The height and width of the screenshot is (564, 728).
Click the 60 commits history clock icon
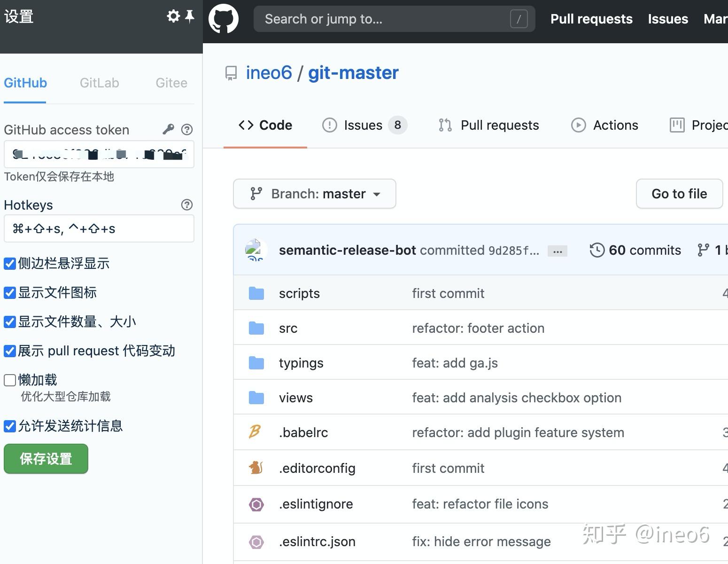[x=596, y=250]
